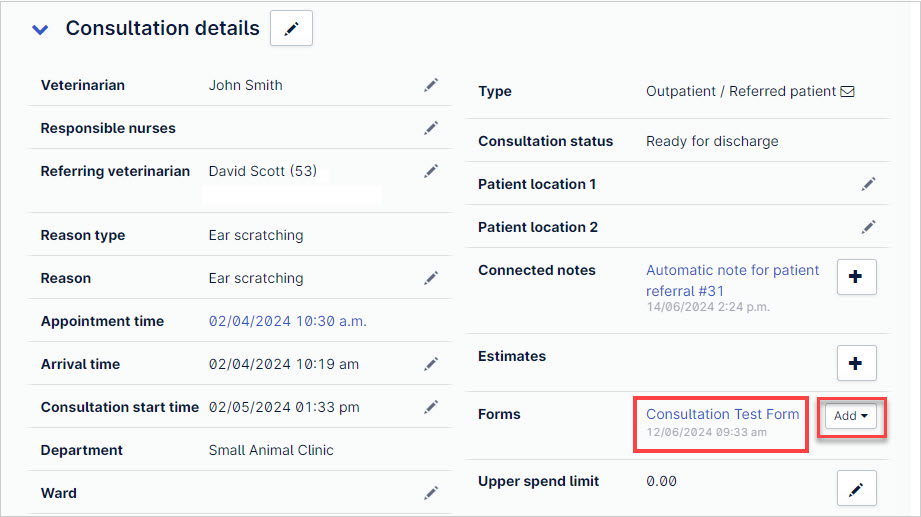Edit the Ward field pencil
Image resolution: width=921 pixels, height=517 pixels.
431,493
